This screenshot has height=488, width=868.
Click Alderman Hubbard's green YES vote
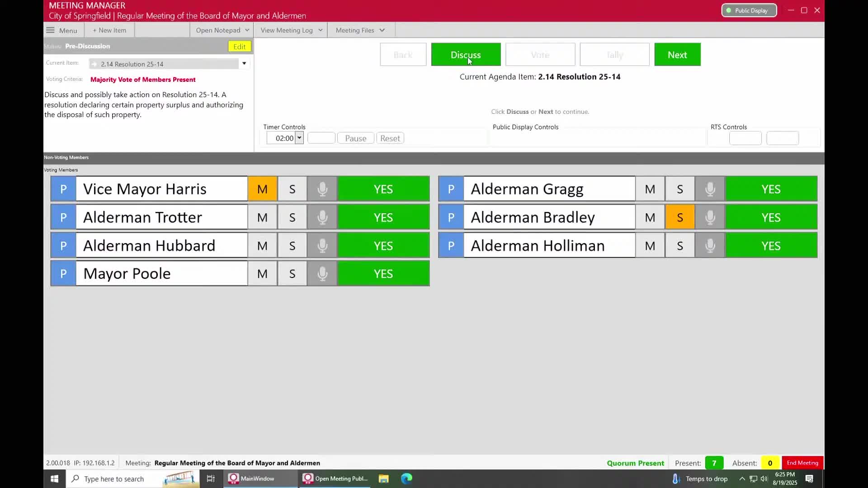tap(383, 245)
